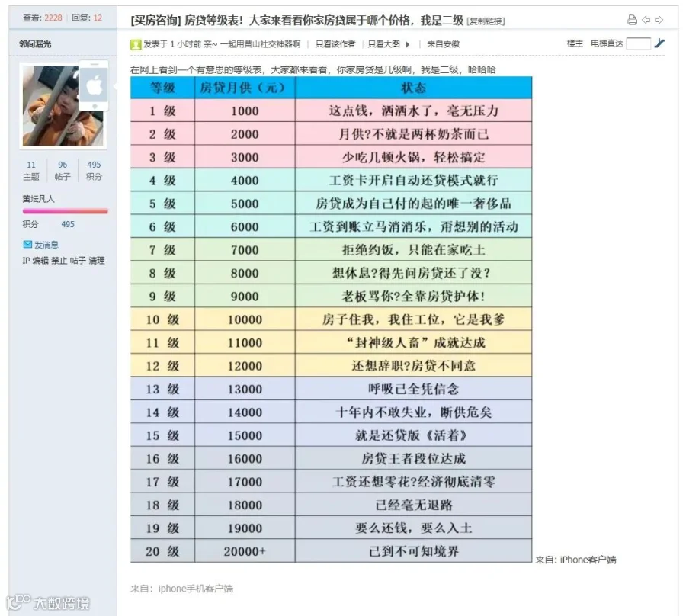686x616 pixels.
Task: Click the 495 积分 count in stats row
Action: 94,170
